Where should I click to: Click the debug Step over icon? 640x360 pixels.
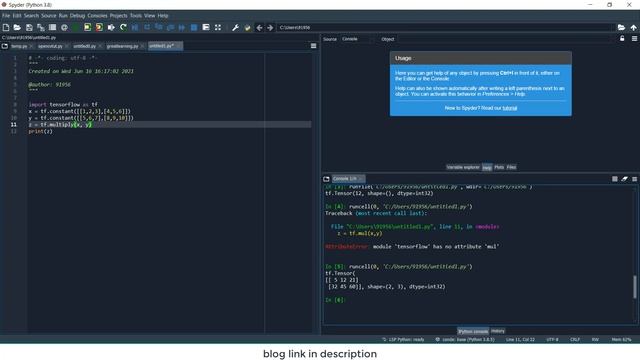(x=147, y=27)
